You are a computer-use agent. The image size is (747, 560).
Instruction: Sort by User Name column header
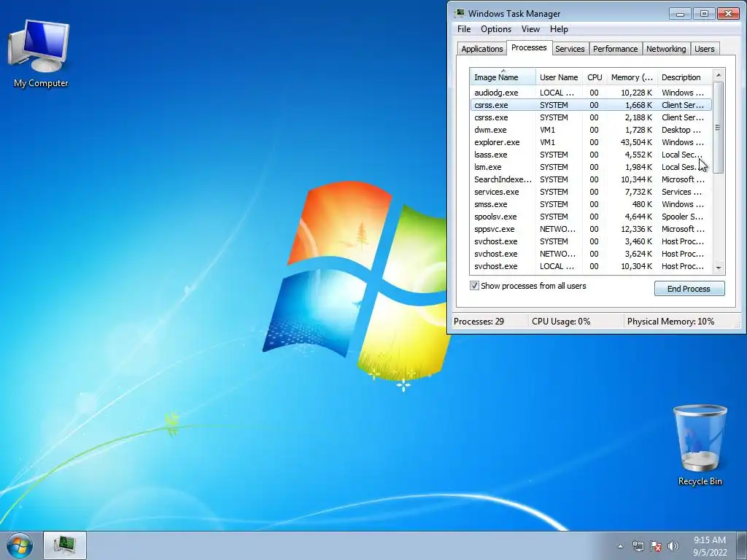click(x=559, y=77)
